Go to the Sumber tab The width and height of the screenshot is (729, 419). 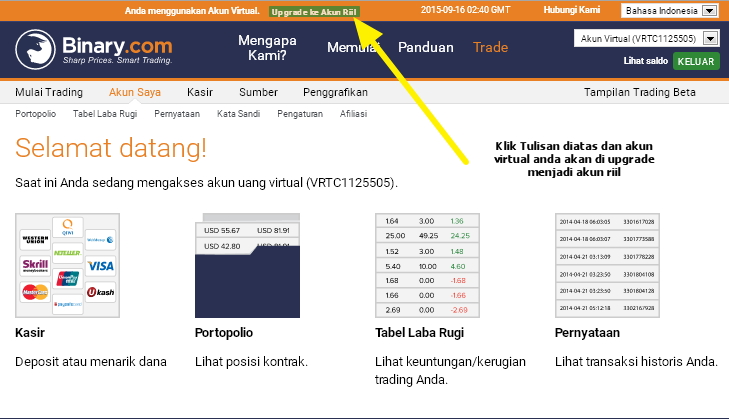click(258, 92)
